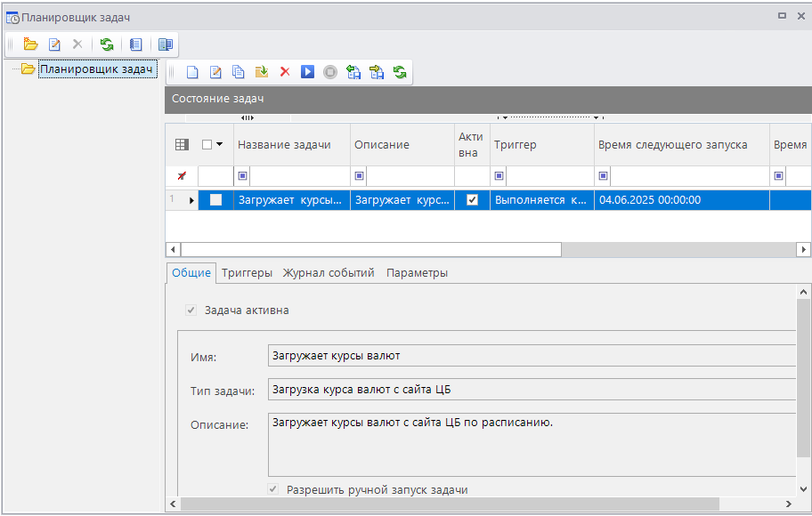
Task: Click the edit task icon in task toolbar
Action: 215,72
